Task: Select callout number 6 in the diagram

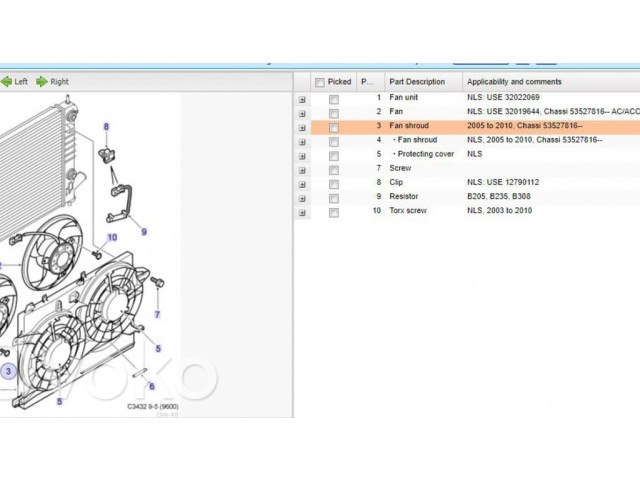Action: pos(151,386)
